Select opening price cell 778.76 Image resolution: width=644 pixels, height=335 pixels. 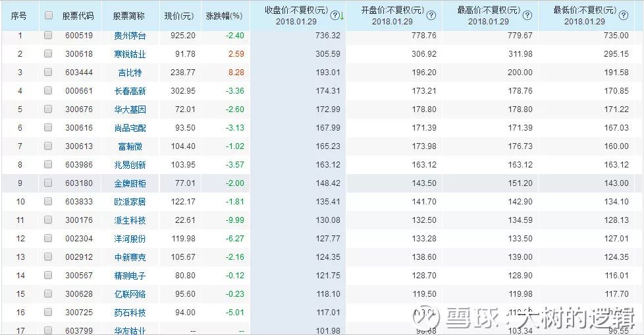[424, 36]
